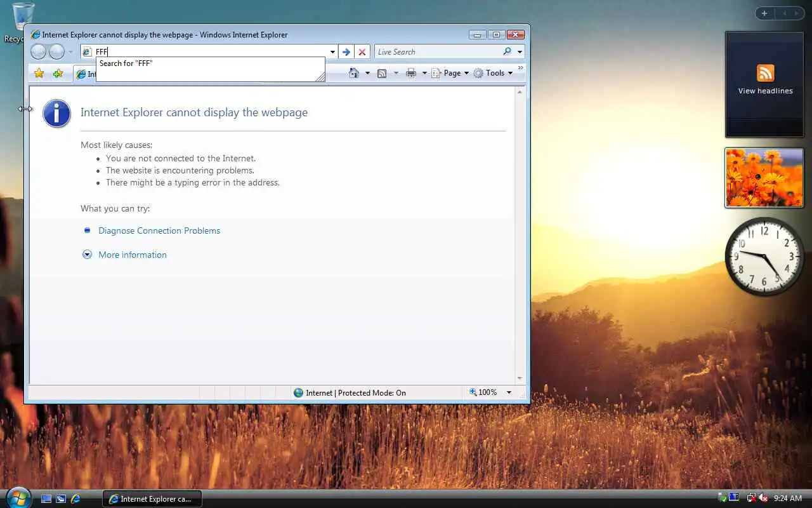
Task: Click the Home toolbar icon
Action: click(355, 73)
